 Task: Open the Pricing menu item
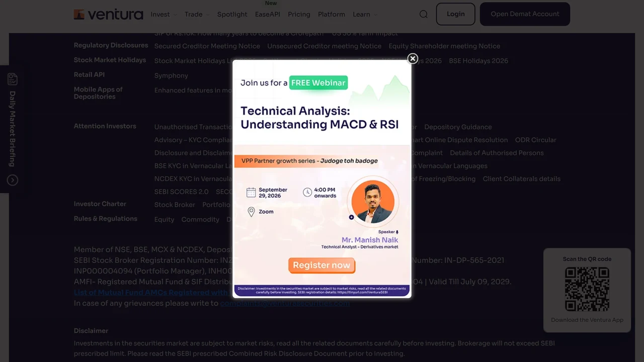pos(299,14)
